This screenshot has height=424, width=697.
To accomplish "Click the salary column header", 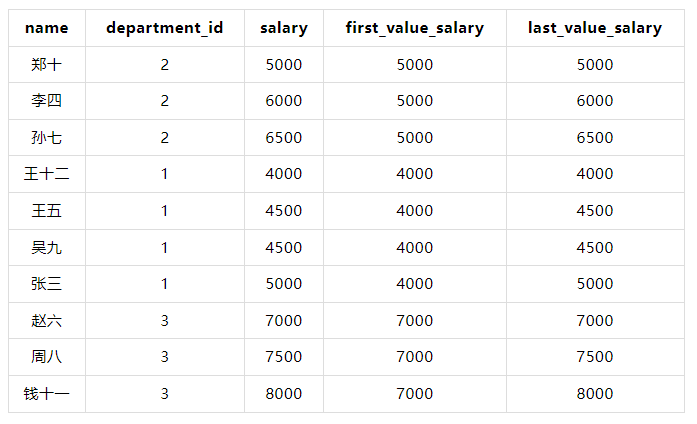I will coord(283,28).
